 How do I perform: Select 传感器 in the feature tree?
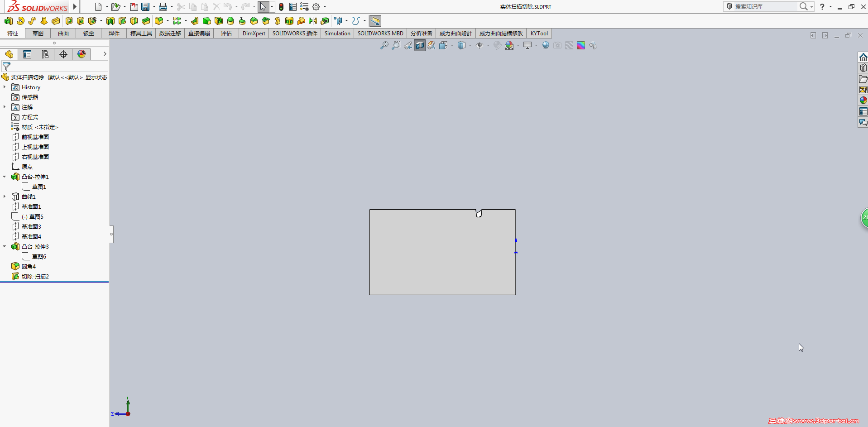coord(30,97)
